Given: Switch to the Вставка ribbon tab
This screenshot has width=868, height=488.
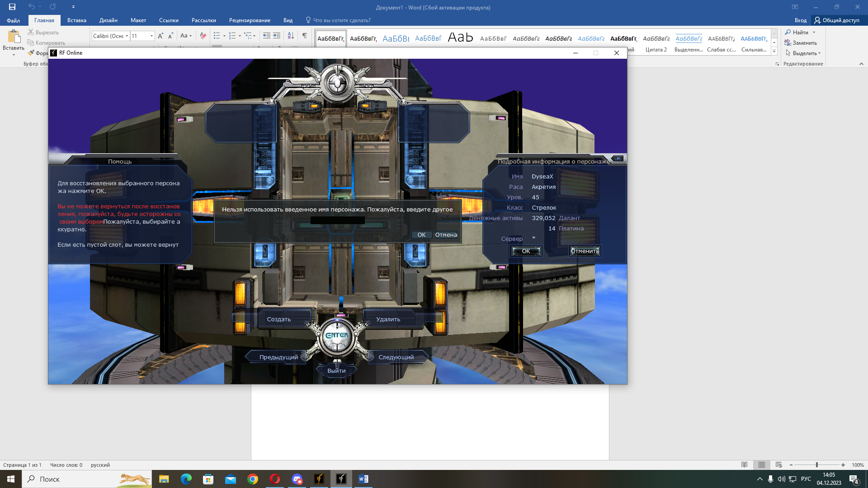Looking at the screenshot, I should pyautogui.click(x=77, y=20).
